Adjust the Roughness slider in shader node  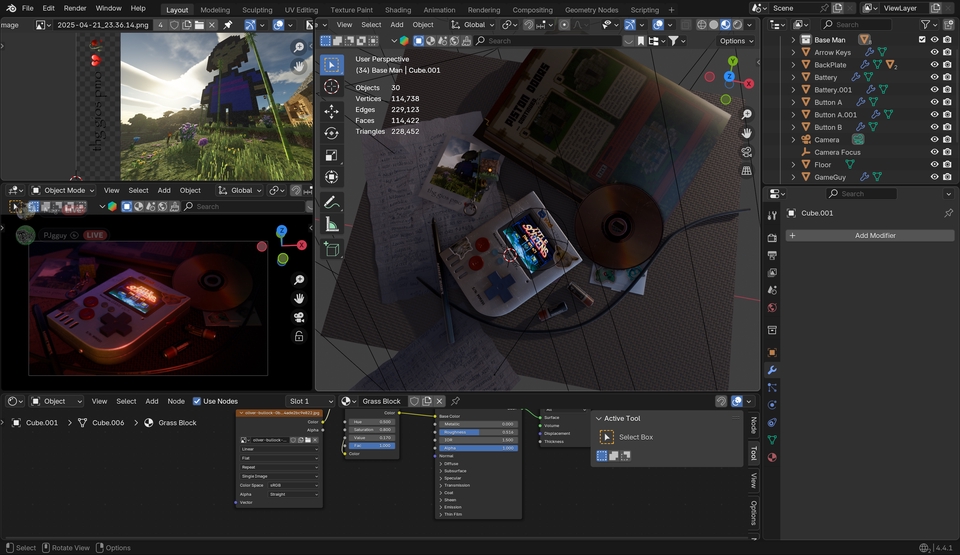tap(478, 432)
